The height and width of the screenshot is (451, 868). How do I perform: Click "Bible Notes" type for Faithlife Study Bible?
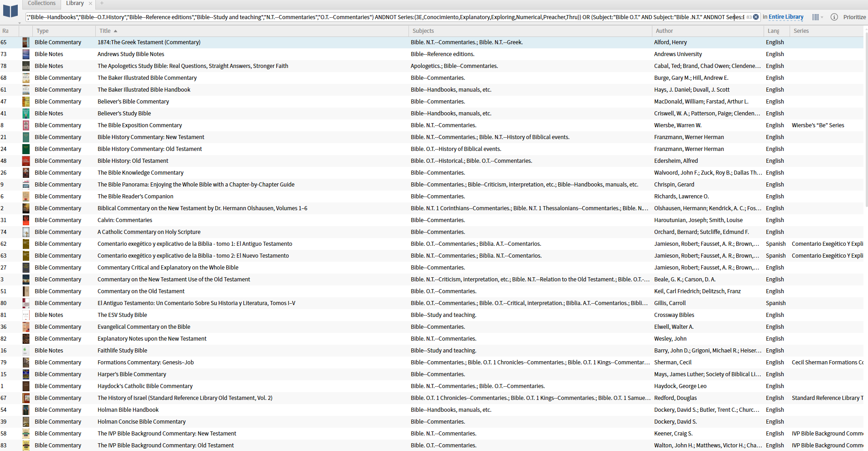point(49,351)
